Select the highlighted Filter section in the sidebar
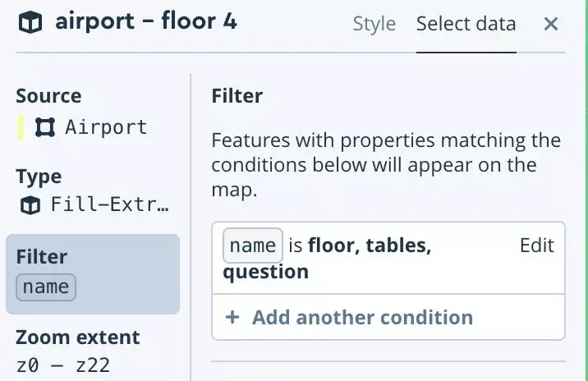This screenshot has height=381, width=588. (92, 257)
